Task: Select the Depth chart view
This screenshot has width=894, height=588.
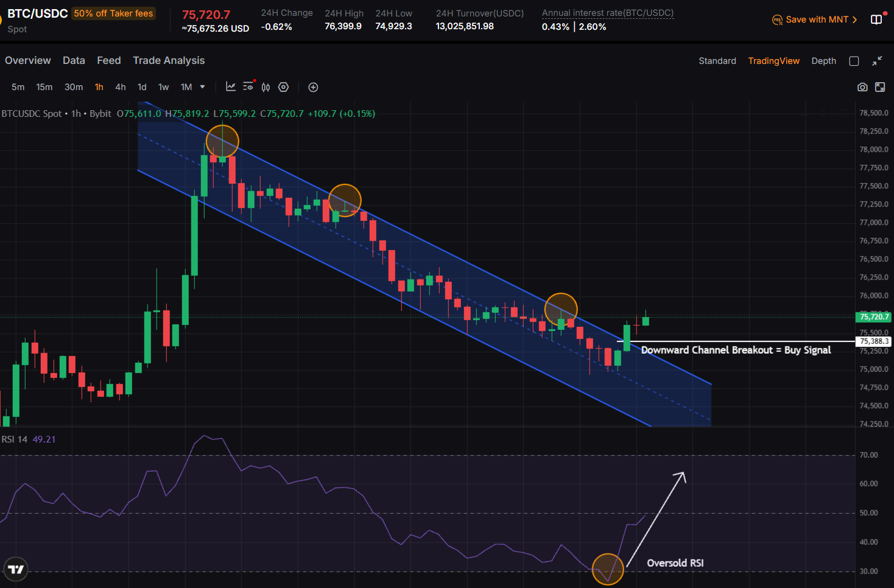Action: point(824,61)
